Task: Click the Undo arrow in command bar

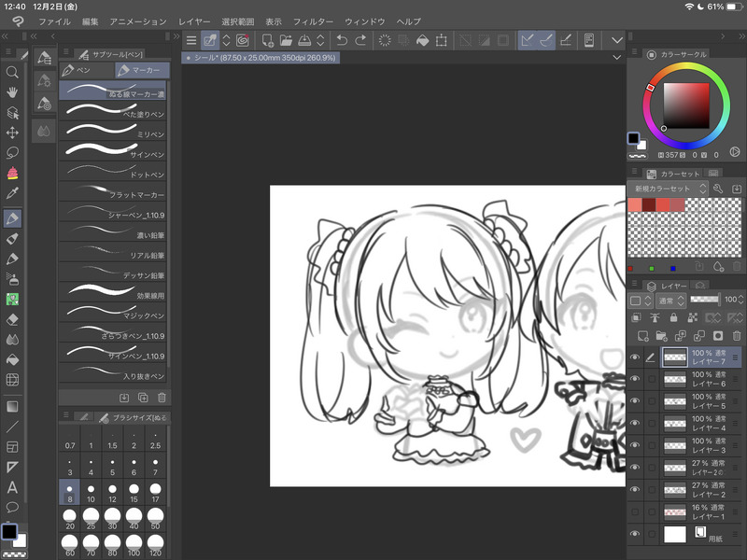Action: (x=342, y=40)
